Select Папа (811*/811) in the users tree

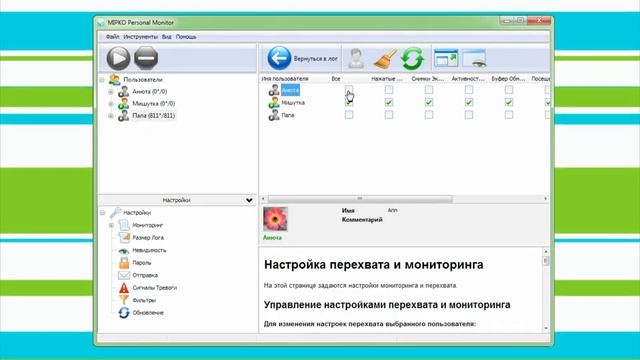(153, 116)
